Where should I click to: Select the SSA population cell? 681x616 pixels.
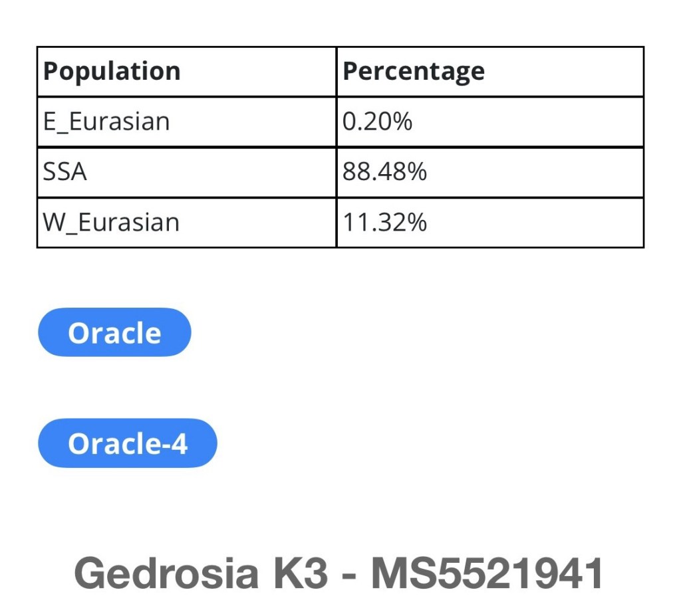pos(65,172)
